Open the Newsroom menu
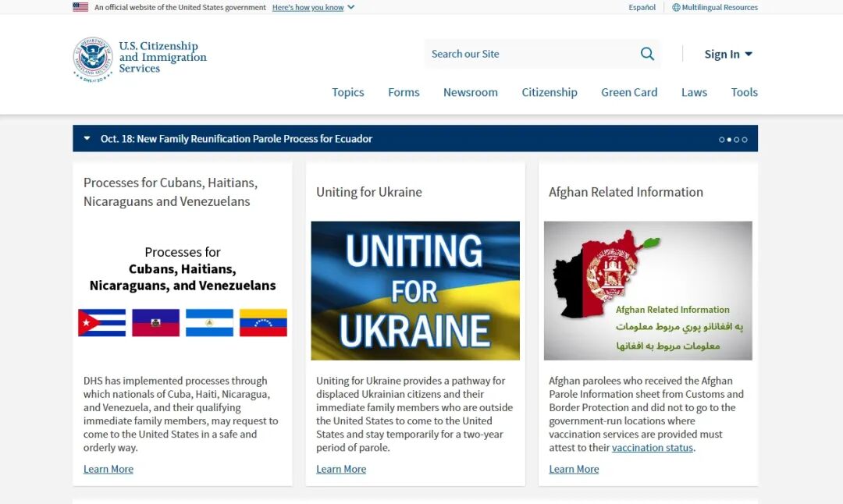 pyautogui.click(x=471, y=92)
